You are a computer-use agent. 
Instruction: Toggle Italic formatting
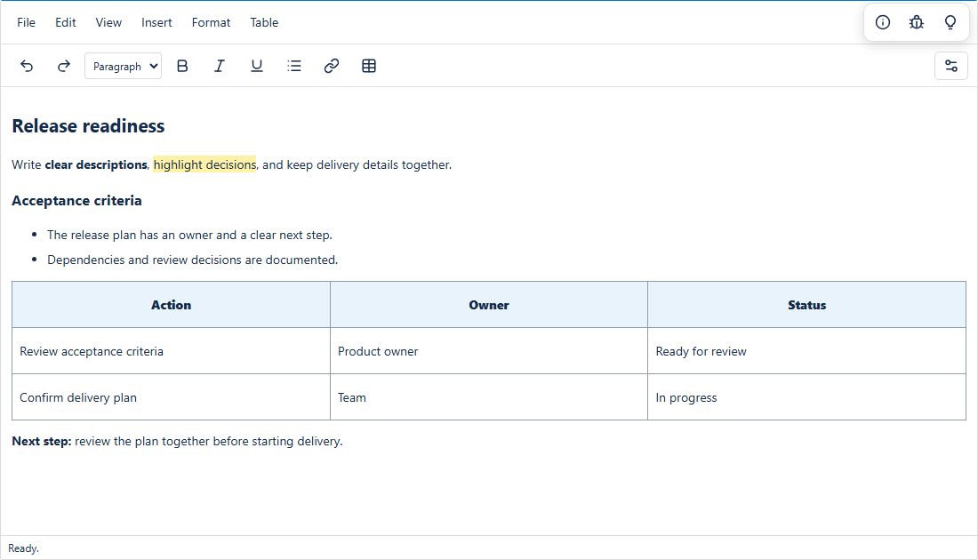tap(219, 66)
